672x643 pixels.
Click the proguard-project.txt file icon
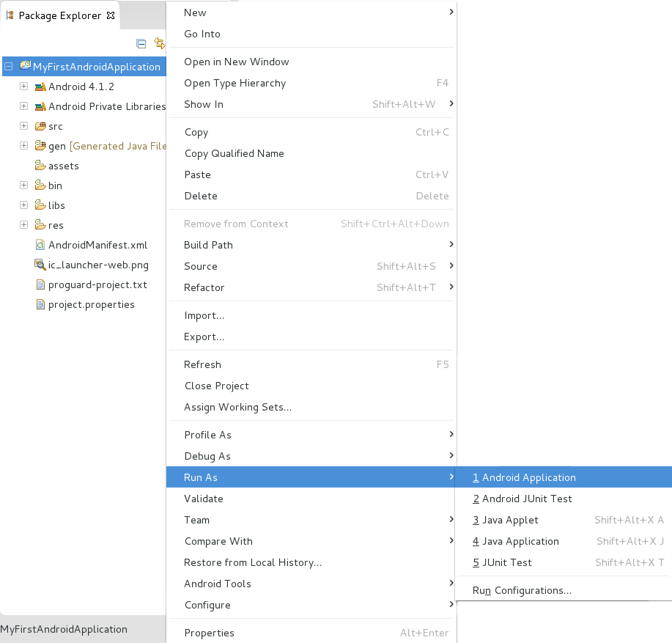pos(40,284)
